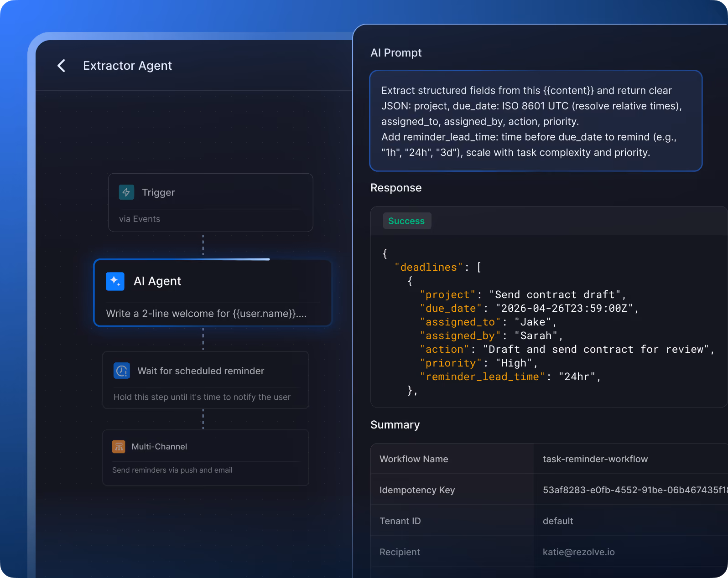Click the "action" Draft and send line
The width and height of the screenshot is (728, 578).
(x=567, y=349)
